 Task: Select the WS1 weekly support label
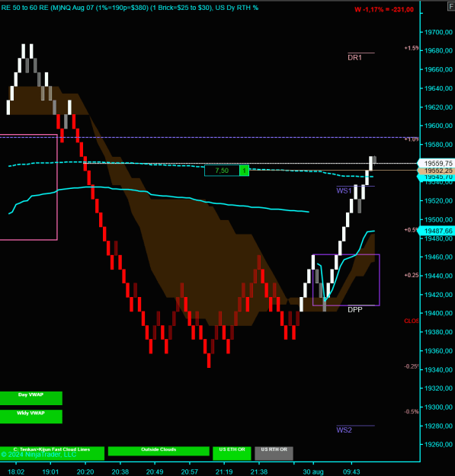(x=344, y=190)
